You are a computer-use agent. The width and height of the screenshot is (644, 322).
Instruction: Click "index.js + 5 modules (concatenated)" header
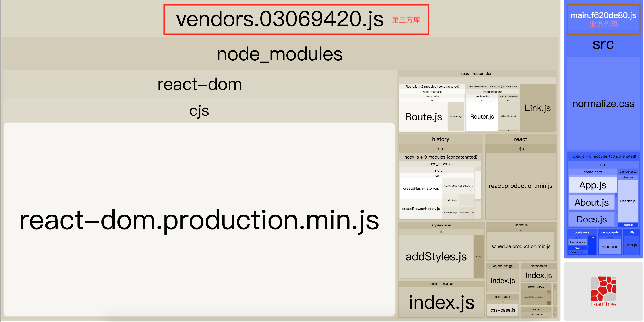tap(603, 157)
